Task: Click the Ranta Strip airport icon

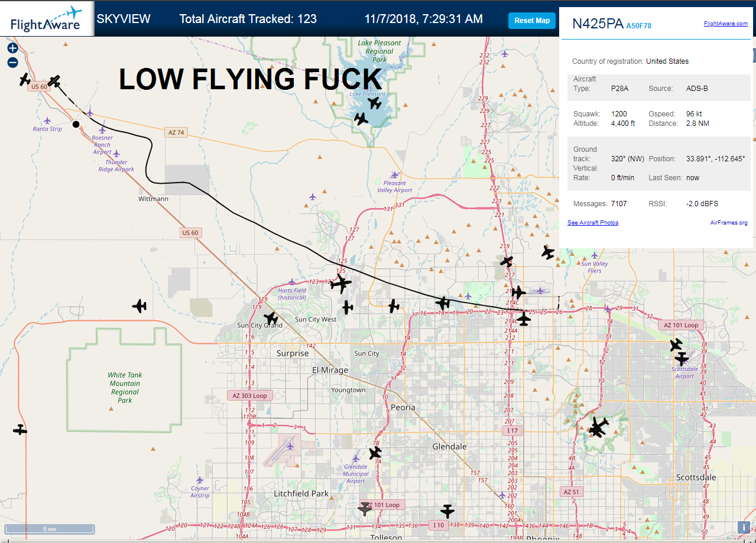Action: (47, 121)
